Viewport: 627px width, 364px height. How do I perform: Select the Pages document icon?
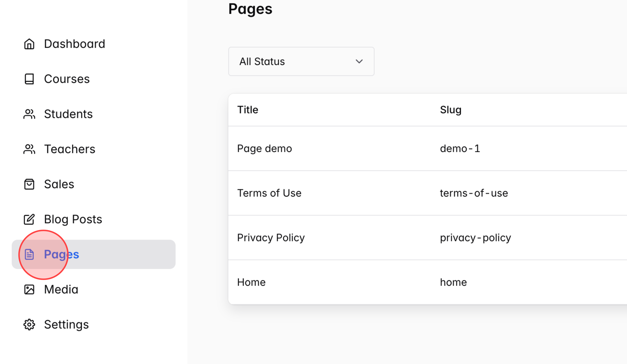coord(29,254)
